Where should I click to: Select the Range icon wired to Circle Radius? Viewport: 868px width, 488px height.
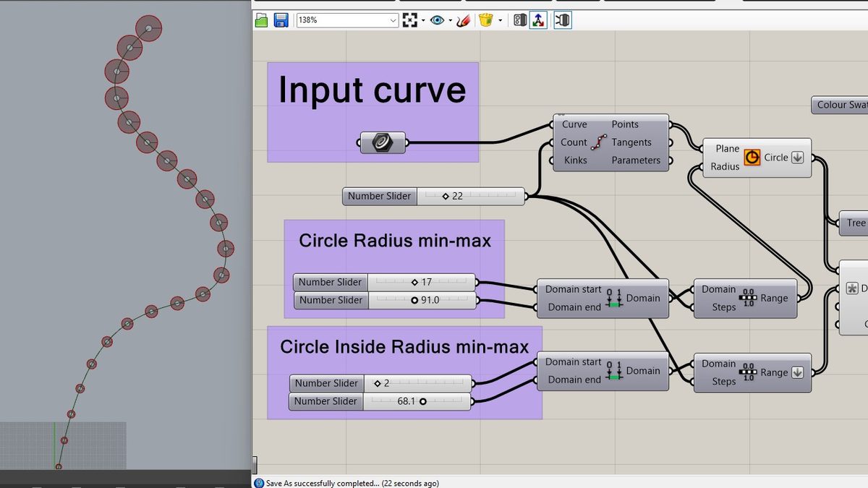(748, 298)
